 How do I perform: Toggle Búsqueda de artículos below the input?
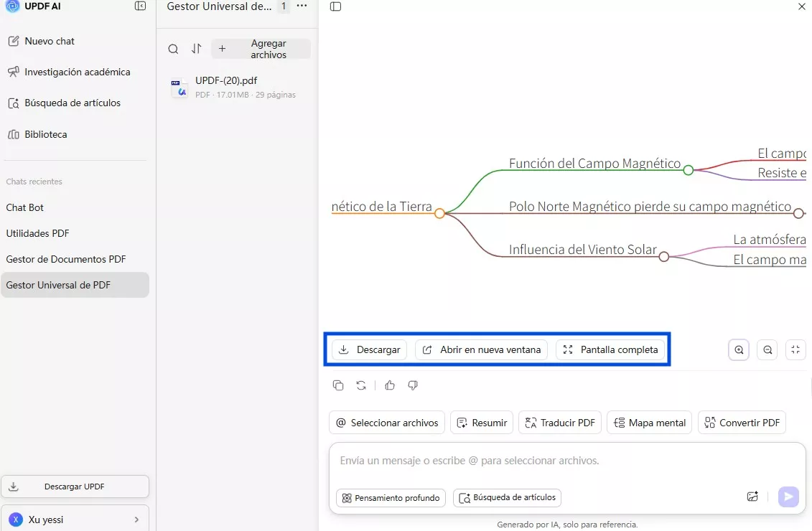pyautogui.click(x=507, y=497)
